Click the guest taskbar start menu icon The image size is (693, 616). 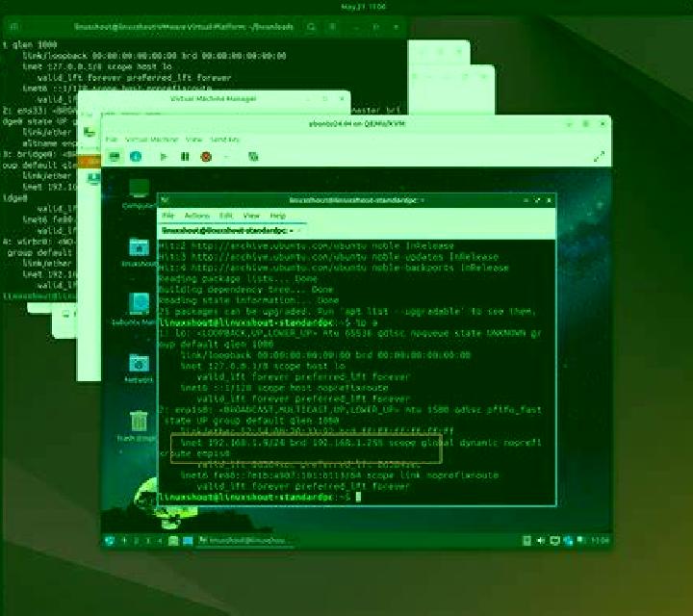[x=109, y=540]
